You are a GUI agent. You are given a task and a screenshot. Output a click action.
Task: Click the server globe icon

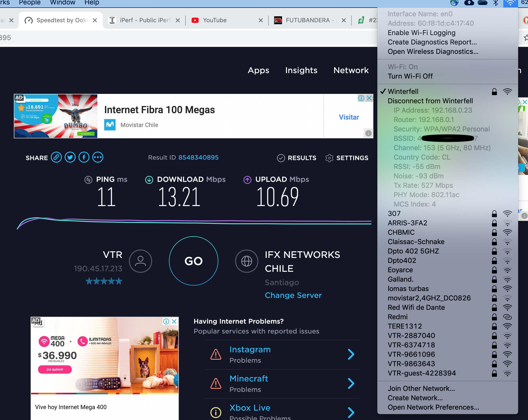[x=247, y=261]
